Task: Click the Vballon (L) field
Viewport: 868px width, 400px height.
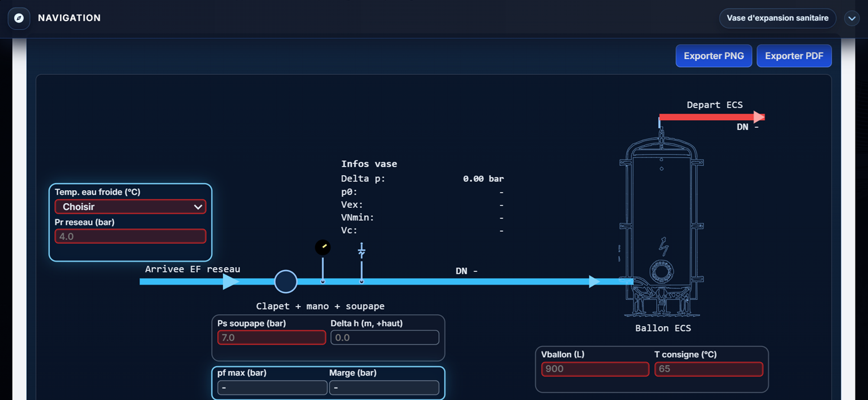Action: (595, 369)
